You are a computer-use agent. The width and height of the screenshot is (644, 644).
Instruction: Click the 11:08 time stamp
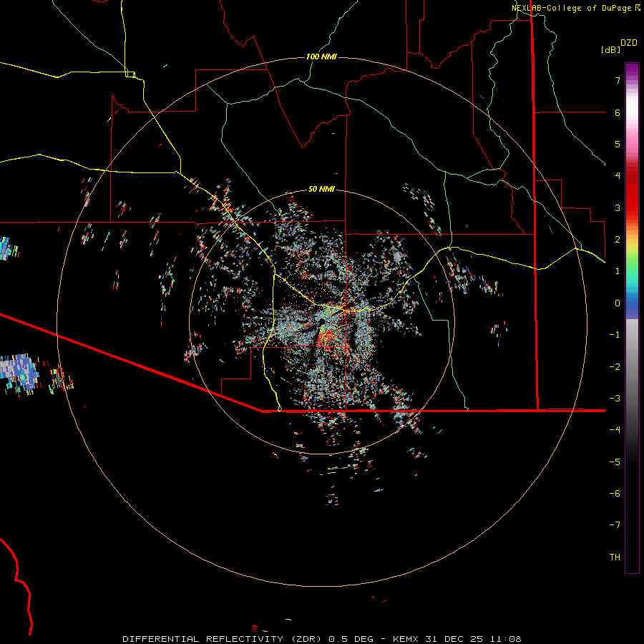point(506,639)
